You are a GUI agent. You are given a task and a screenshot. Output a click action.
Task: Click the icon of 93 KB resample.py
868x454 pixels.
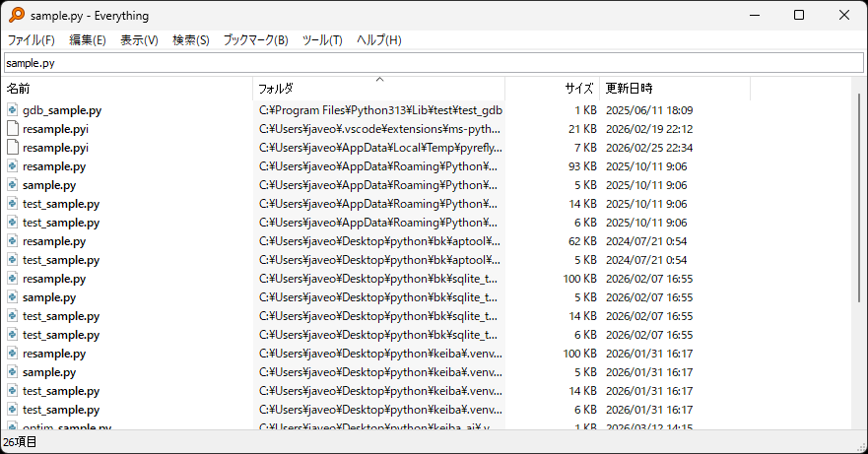point(13,166)
